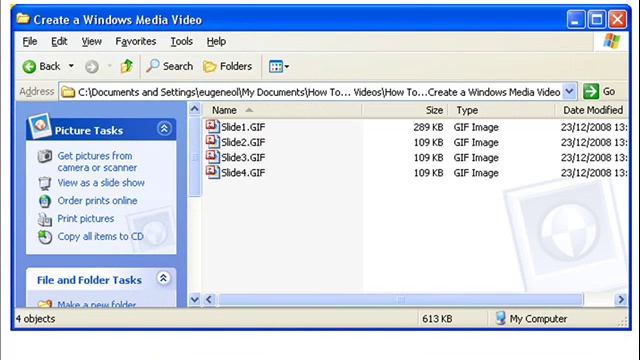Click the 289 KB size value
The width and height of the screenshot is (640, 360).
(x=428, y=127)
